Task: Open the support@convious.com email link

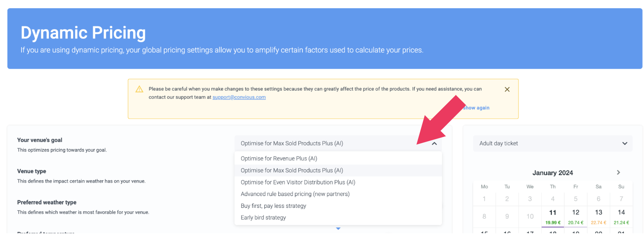Action: pyautogui.click(x=239, y=97)
